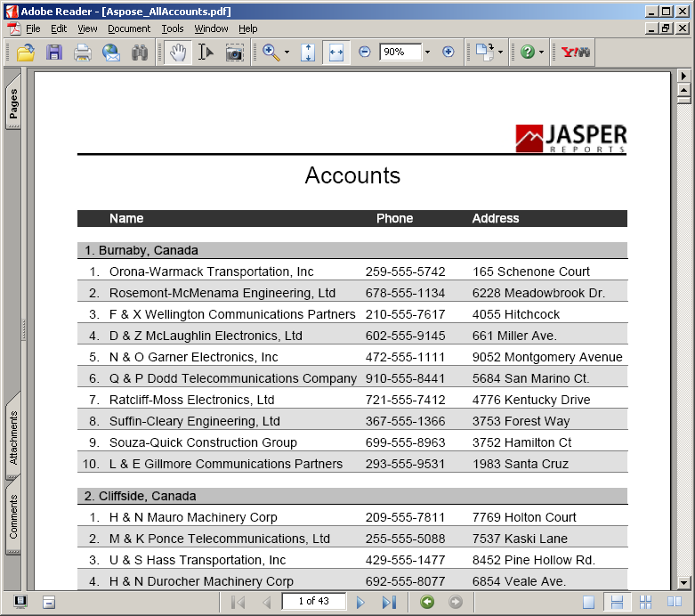
Task: Switch to Continuous page layout
Action: tap(616, 602)
